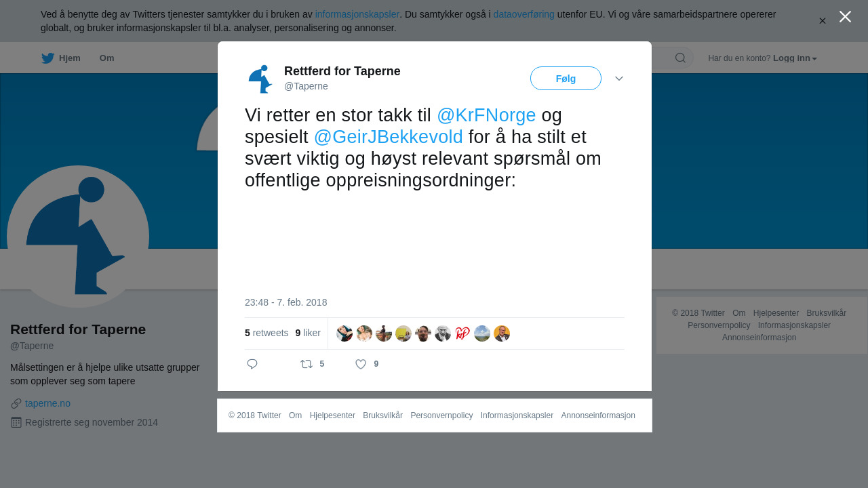The image size is (868, 488).
Task: Open the Om menu item
Action: tap(106, 58)
